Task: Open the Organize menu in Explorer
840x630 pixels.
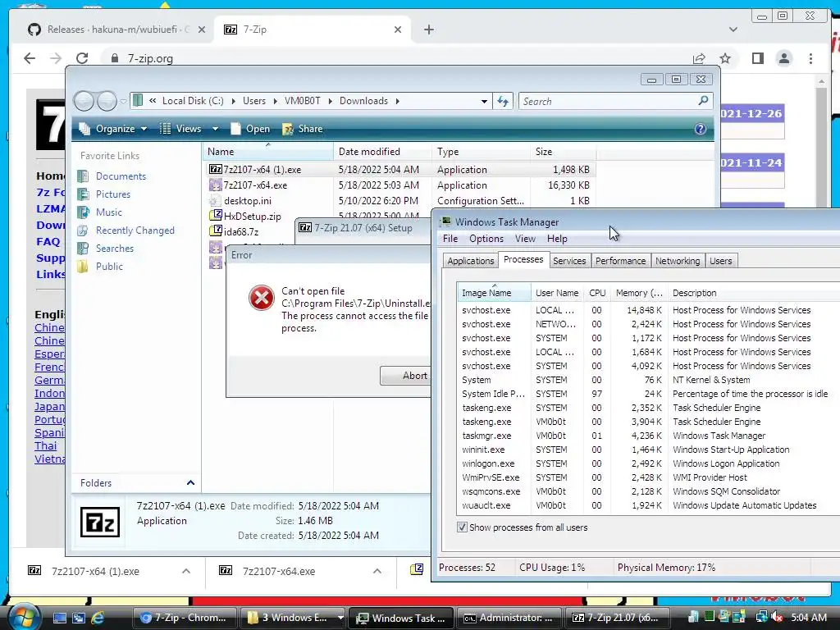Action: coord(112,129)
